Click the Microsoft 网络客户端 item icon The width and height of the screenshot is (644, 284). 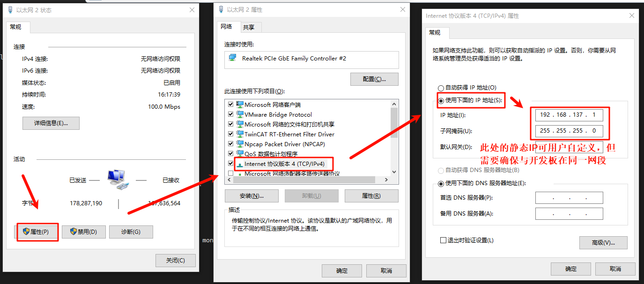pos(240,105)
